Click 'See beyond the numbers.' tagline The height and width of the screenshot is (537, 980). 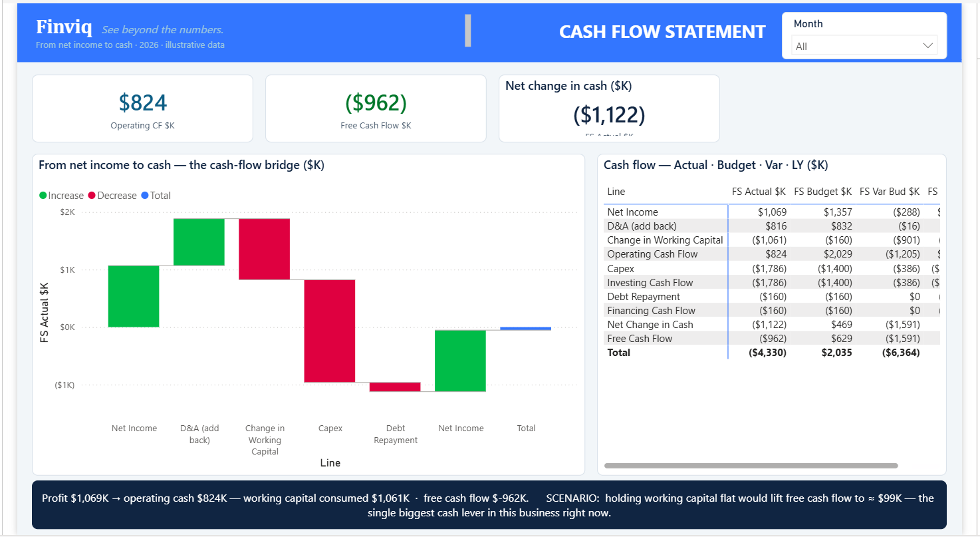[x=163, y=29]
